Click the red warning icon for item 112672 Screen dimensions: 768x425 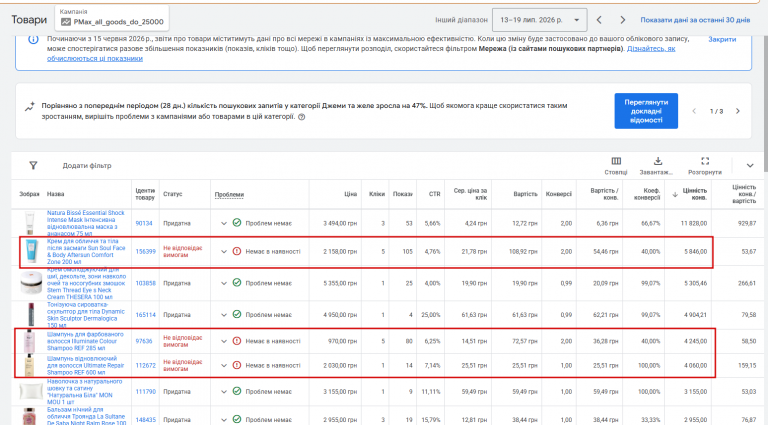coord(237,365)
